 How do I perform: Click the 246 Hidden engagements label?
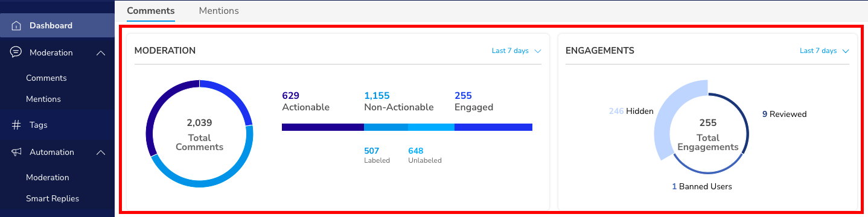[x=631, y=112]
